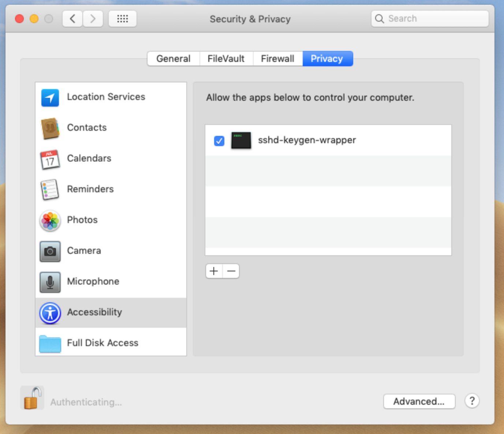Image resolution: width=504 pixels, height=434 pixels.
Task: Select the Location Services label
Action: click(x=106, y=97)
